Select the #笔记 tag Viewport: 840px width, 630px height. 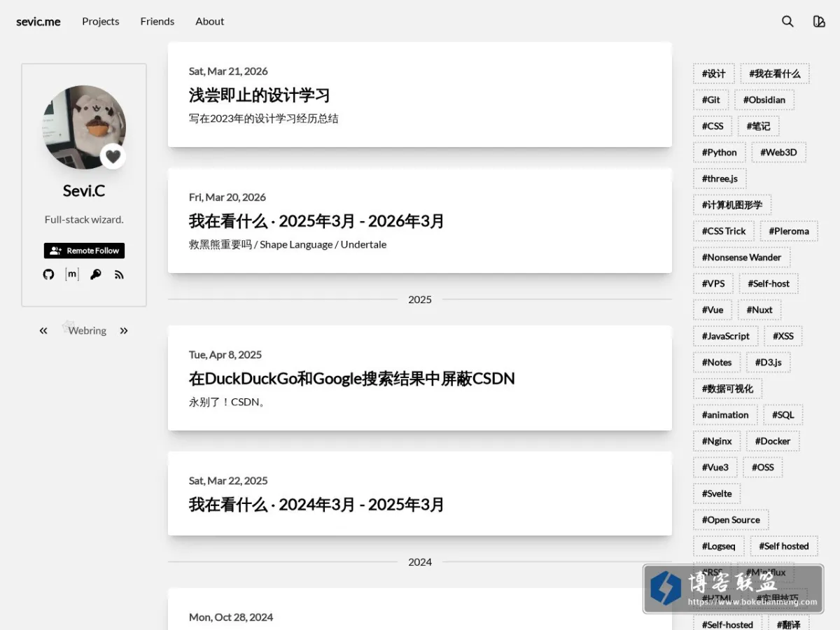coord(758,126)
